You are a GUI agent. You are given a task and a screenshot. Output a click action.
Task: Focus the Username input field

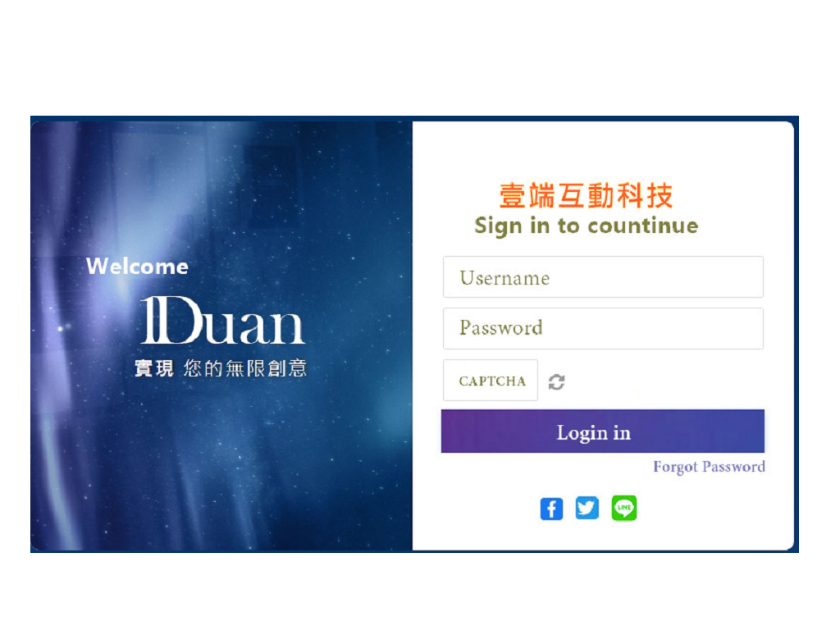pyautogui.click(x=603, y=277)
